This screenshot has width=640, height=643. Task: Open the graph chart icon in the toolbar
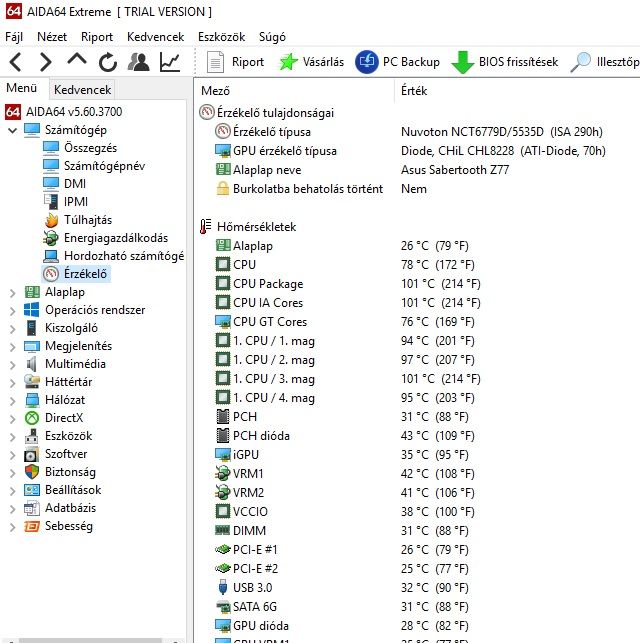[x=170, y=62]
